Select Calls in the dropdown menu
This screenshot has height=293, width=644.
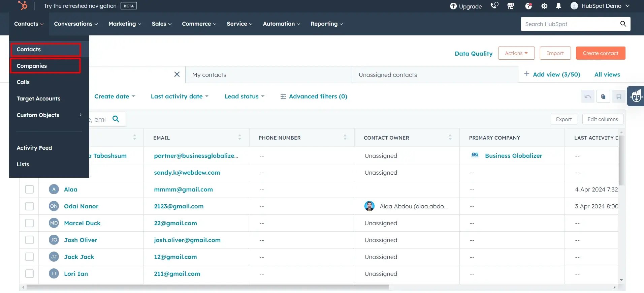coord(49,82)
